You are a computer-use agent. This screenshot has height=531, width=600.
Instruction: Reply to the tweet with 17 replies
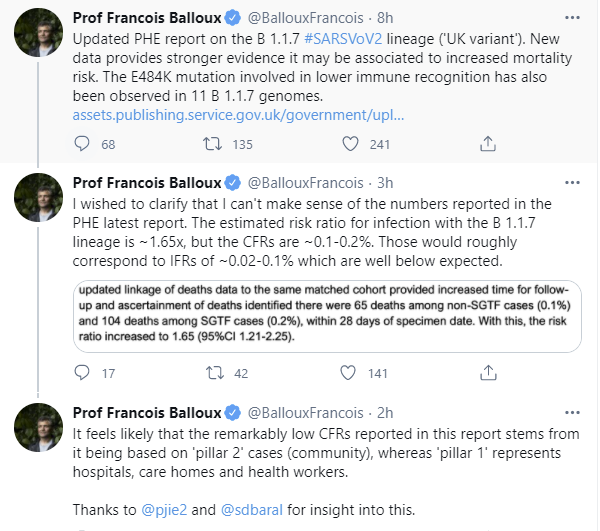83,373
